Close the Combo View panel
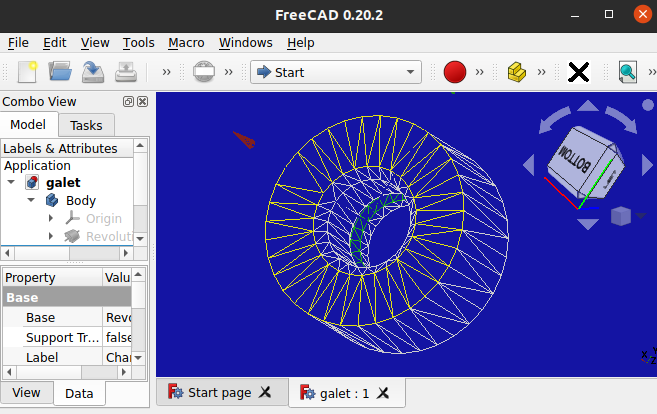This screenshot has width=657, height=414. (x=142, y=101)
